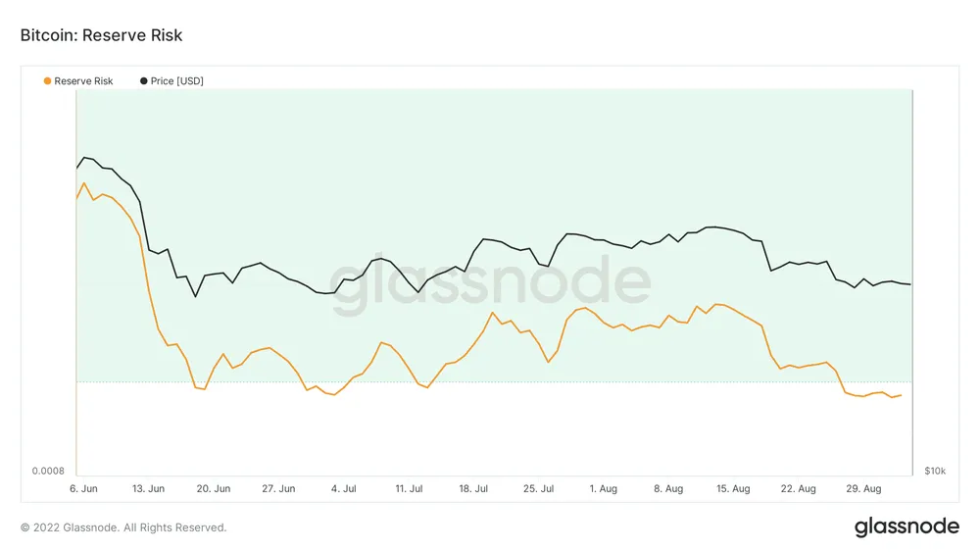Select the 13. Jun date label
Image resolution: width=980 pixels, height=552 pixels.
149,488
